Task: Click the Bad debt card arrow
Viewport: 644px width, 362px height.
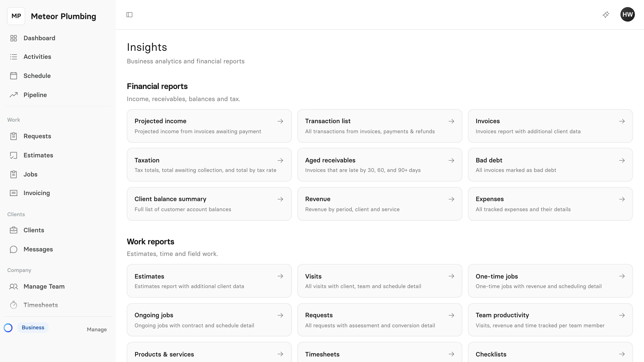Action: [622, 160]
